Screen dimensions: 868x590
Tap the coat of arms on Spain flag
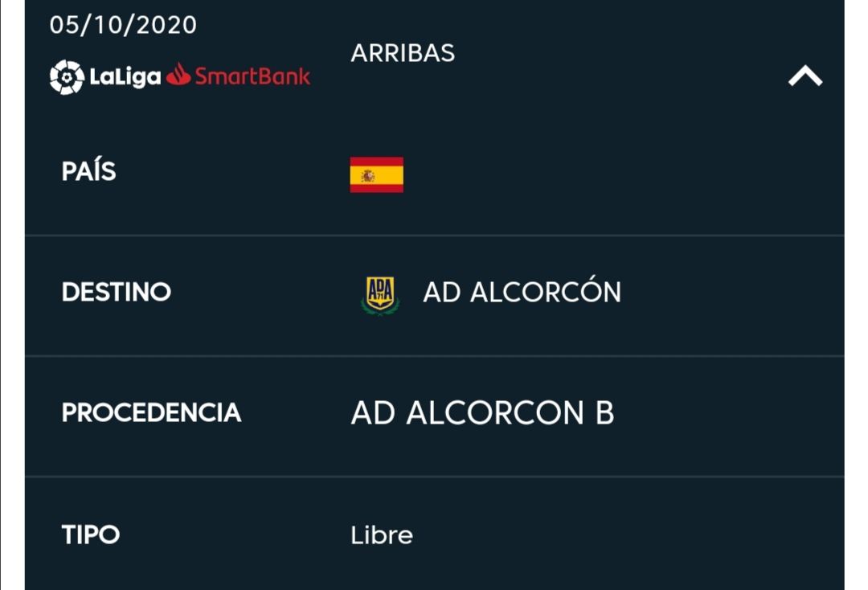367,175
